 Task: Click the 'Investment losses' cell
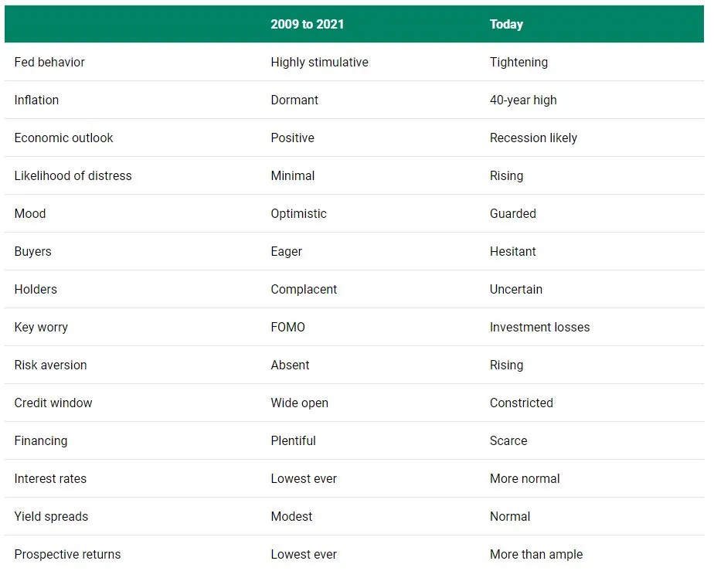coord(539,327)
